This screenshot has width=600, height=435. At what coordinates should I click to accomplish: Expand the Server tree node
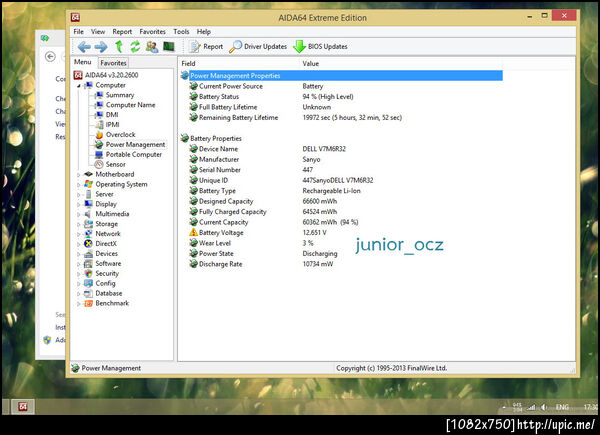78,194
